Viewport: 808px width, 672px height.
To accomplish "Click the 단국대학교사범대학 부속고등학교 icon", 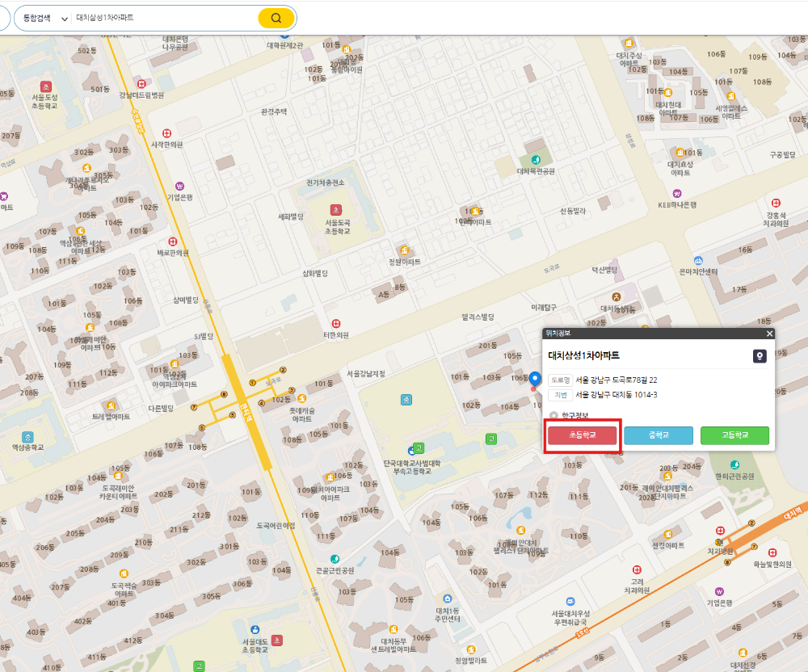I will pos(419,447).
